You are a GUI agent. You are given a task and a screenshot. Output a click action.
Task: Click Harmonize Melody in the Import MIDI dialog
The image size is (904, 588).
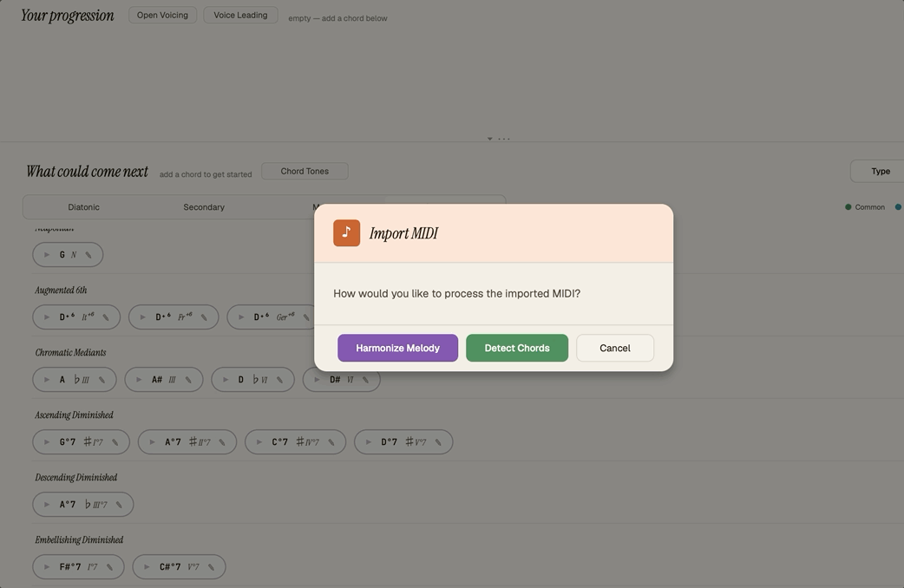pos(398,348)
